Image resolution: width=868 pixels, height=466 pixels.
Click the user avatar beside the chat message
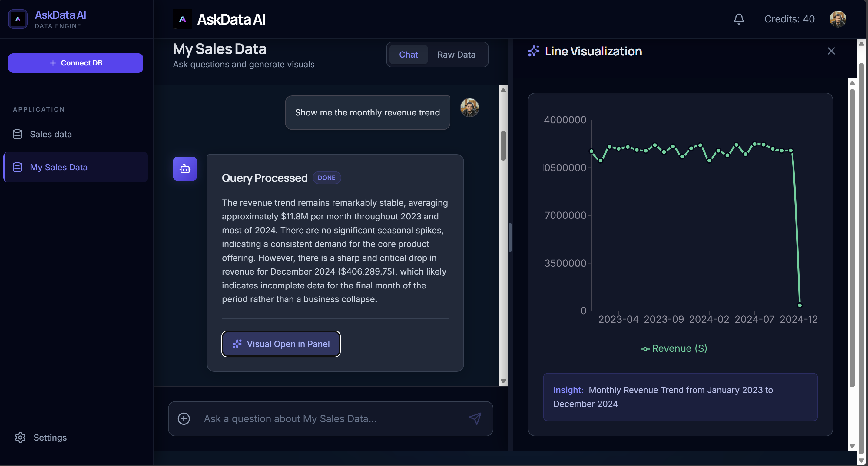coord(469,108)
